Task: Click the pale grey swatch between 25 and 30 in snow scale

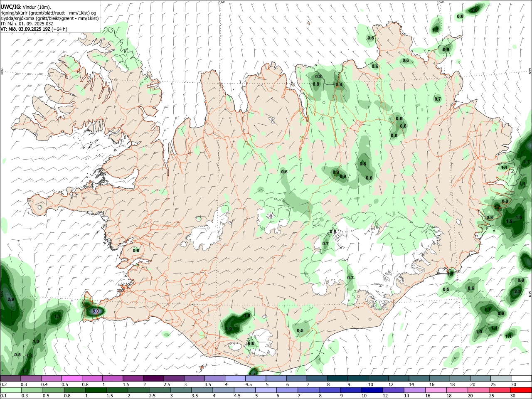Action: [501, 379]
